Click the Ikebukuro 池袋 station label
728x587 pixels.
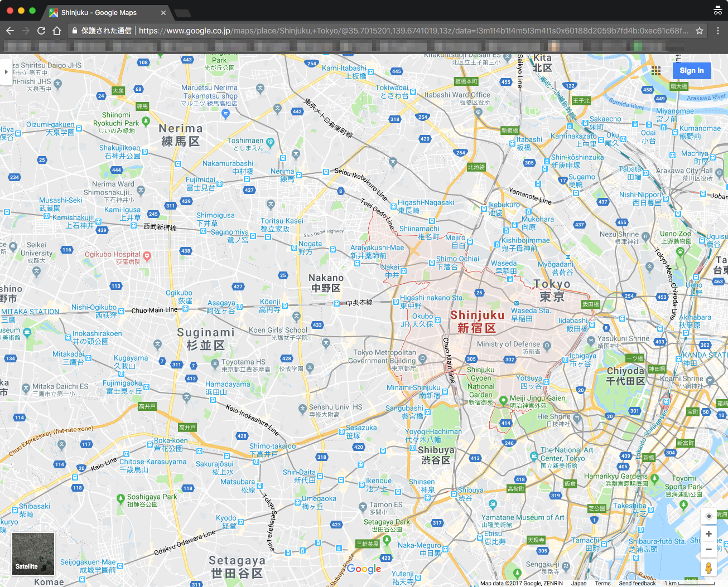[x=504, y=208]
